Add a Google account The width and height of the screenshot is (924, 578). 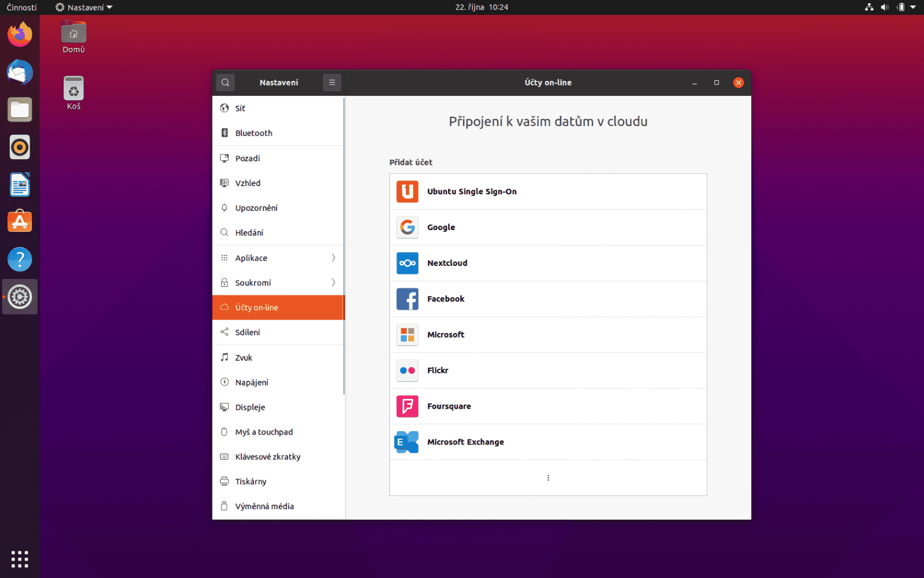coord(547,227)
